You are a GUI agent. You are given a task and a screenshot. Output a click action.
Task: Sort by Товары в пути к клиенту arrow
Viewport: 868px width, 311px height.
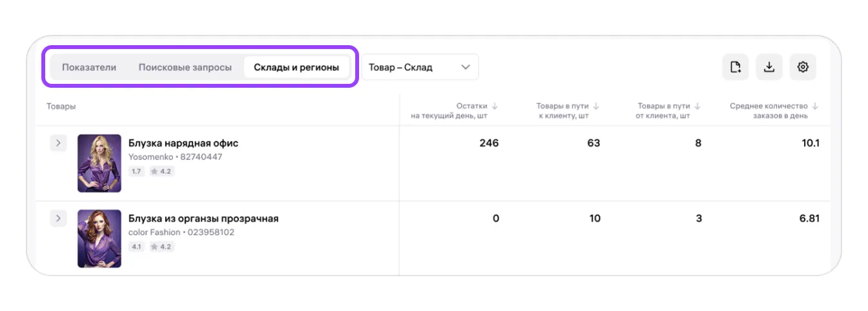pos(596,106)
